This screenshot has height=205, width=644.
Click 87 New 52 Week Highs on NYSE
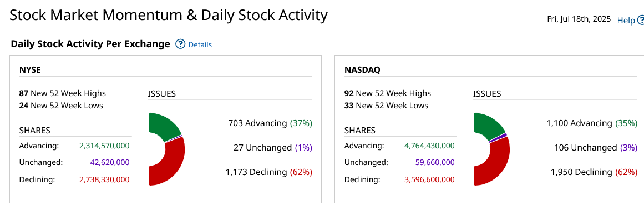63,93
